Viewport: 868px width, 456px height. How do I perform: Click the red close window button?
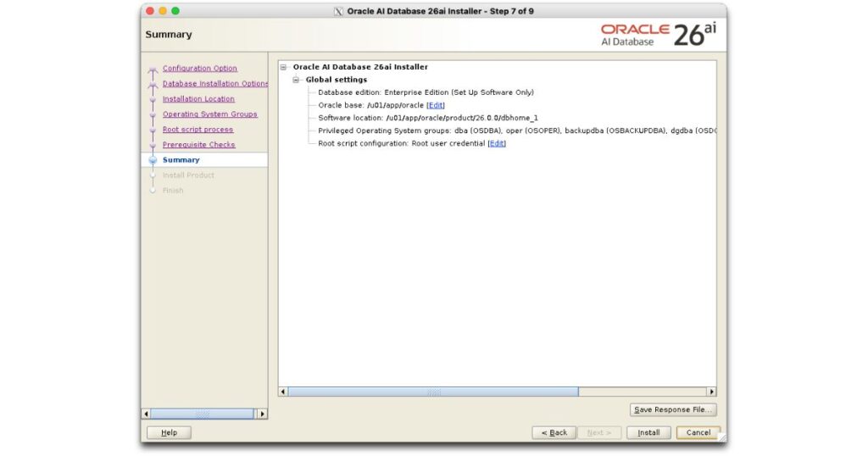pos(150,11)
